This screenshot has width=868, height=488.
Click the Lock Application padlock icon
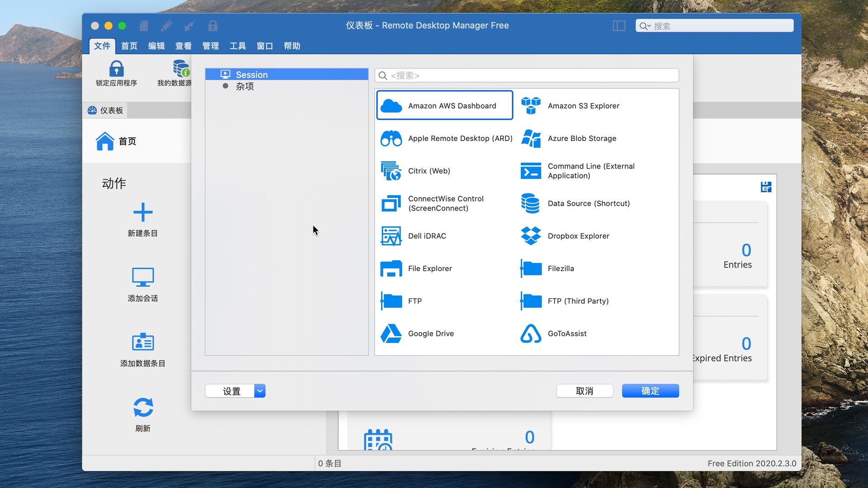point(116,69)
